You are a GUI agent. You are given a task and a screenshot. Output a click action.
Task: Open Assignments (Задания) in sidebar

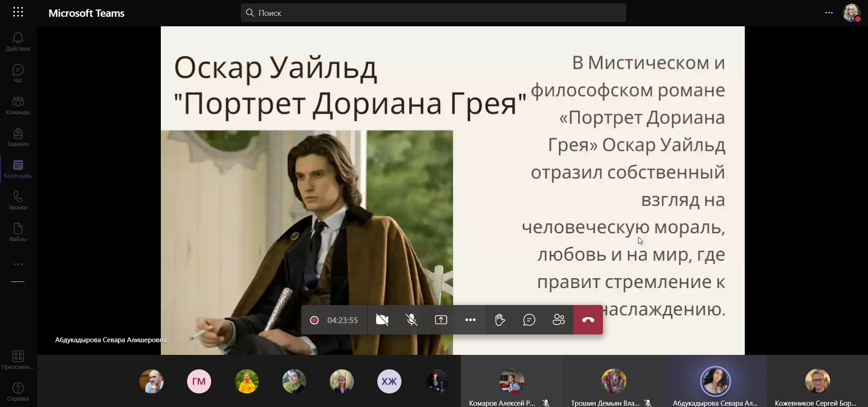tap(18, 137)
